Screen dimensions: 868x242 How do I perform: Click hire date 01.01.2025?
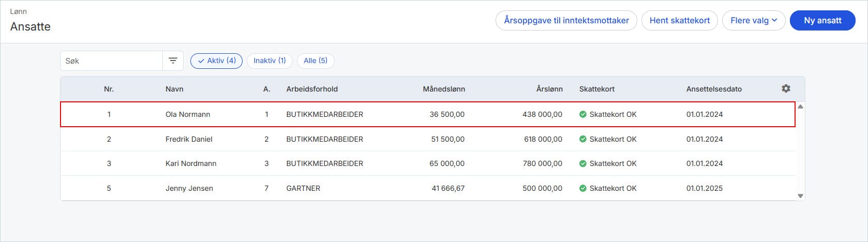click(705, 188)
